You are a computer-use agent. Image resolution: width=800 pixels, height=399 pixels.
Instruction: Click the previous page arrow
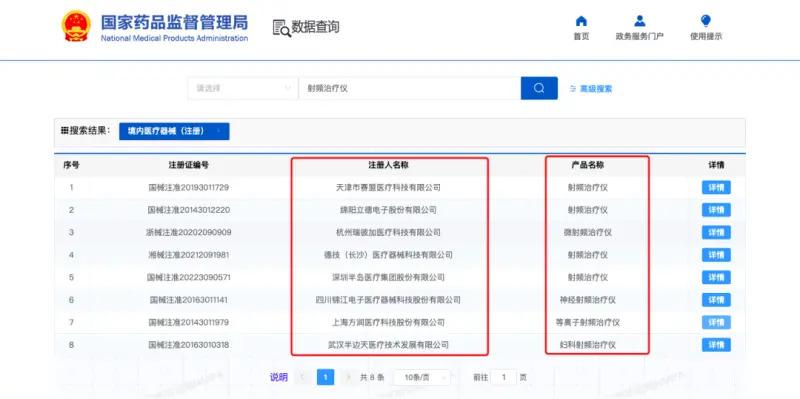[303, 378]
